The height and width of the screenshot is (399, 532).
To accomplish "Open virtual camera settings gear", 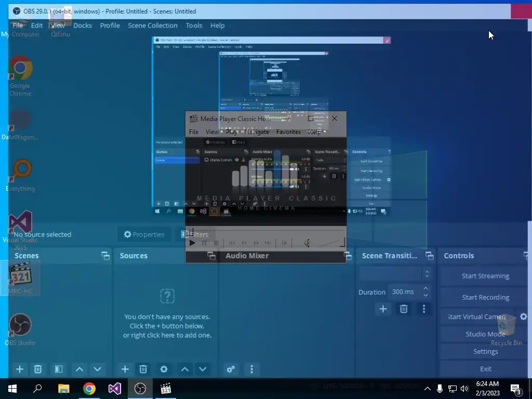I will (524, 316).
